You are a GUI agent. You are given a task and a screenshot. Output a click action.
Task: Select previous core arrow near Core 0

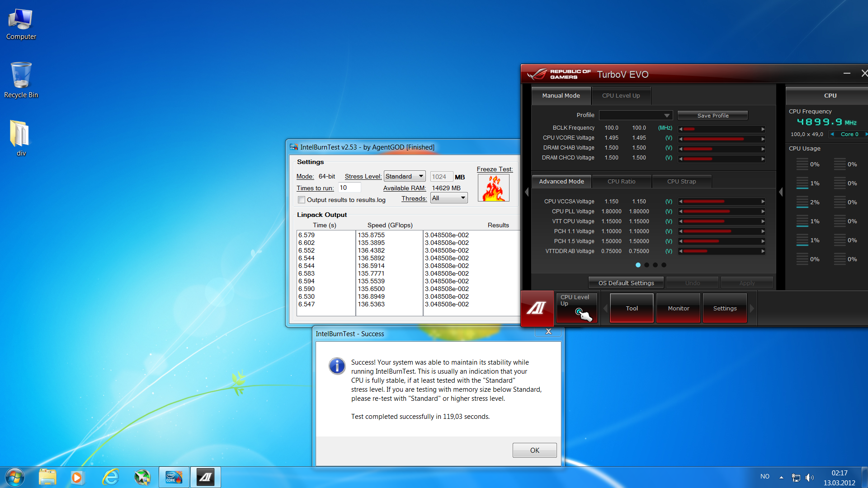point(832,134)
